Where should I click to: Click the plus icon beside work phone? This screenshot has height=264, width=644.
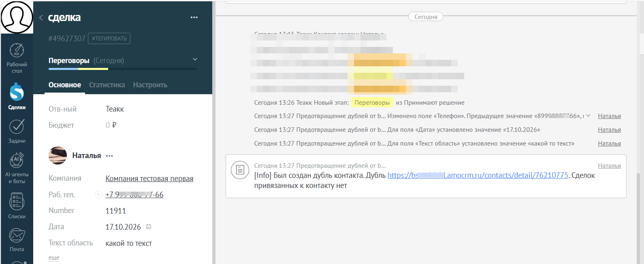coord(98,195)
